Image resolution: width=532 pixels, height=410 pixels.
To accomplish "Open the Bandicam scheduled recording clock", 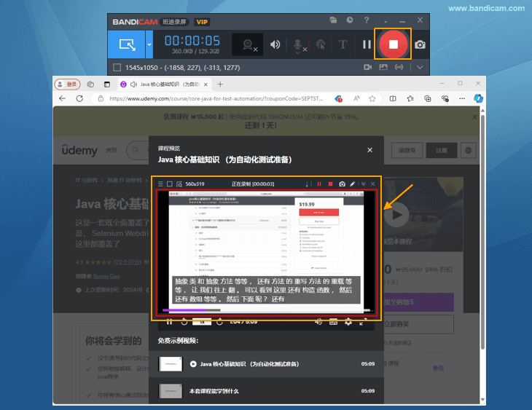I will point(350,20).
